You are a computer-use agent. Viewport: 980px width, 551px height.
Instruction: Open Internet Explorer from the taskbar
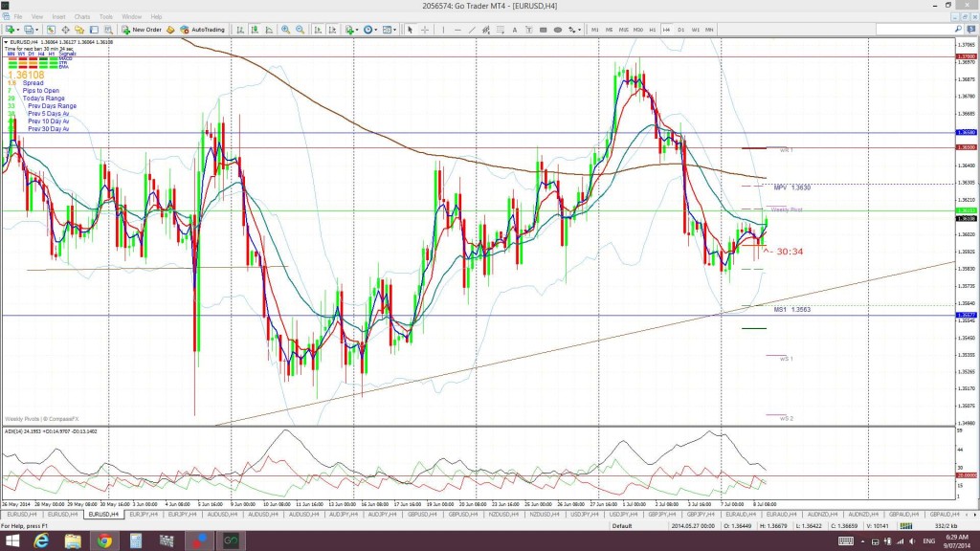pyautogui.click(x=41, y=541)
